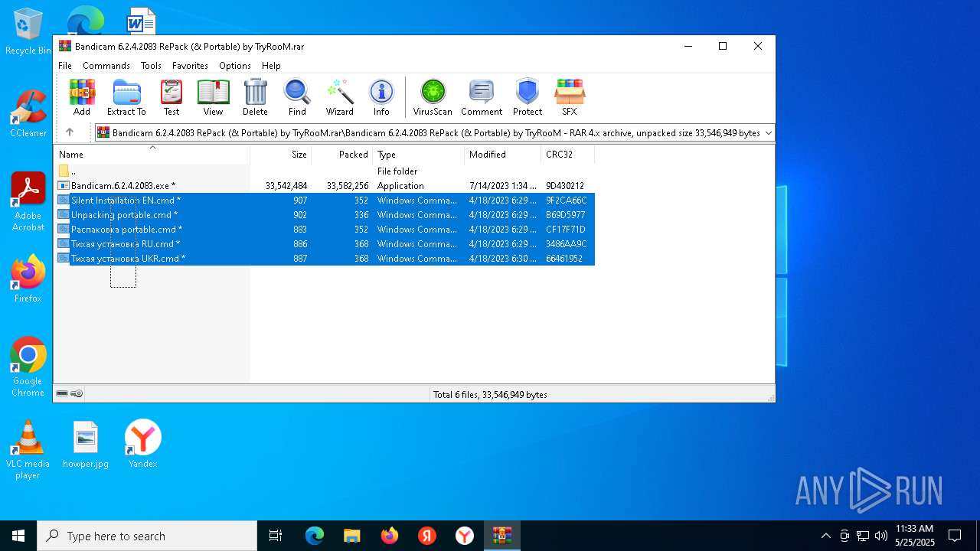Open Firefox desktop shortcut
Image resolution: width=980 pixels, height=551 pixels.
point(28,279)
